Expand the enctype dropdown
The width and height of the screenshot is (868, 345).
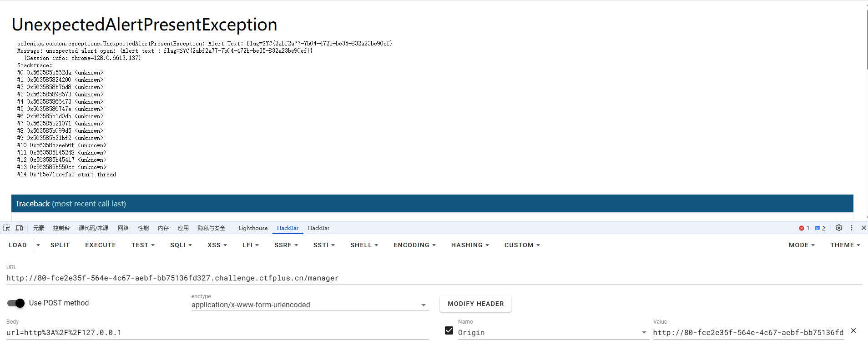point(424,305)
